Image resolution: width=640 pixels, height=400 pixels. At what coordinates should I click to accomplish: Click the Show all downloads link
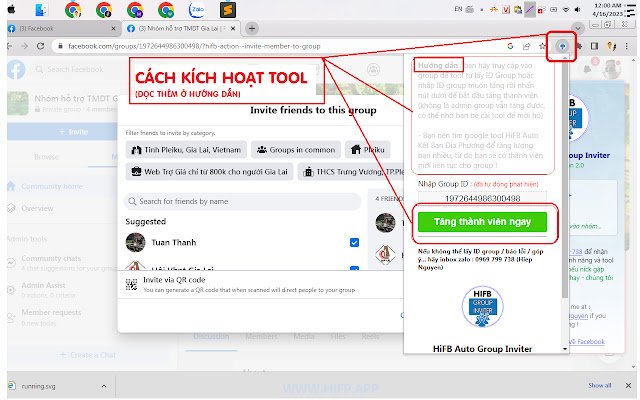600,385
